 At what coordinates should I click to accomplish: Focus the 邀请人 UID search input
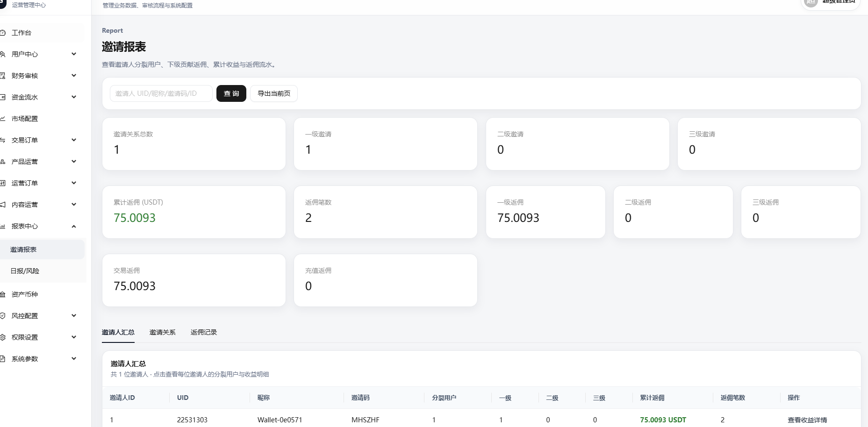point(161,93)
